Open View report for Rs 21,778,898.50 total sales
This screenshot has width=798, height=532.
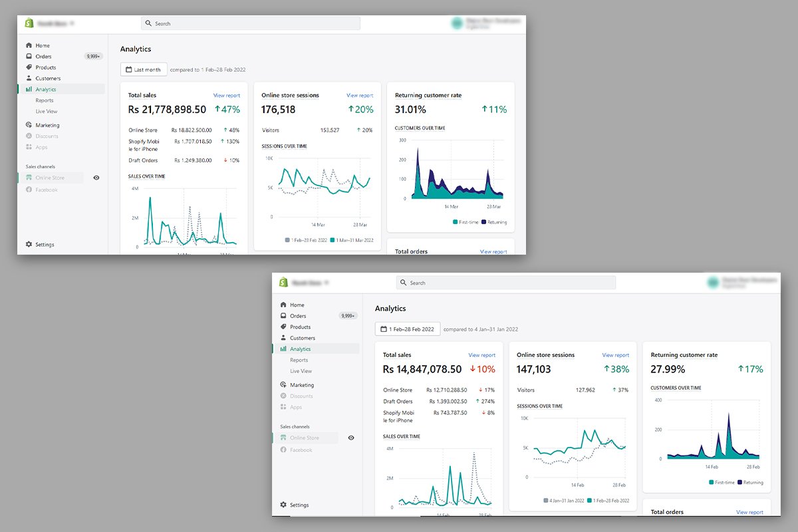(227, 95)
